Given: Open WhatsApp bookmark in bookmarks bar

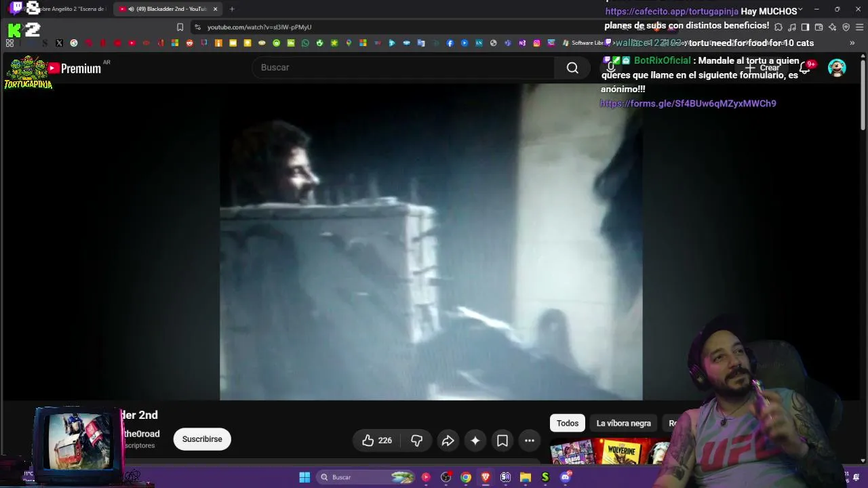Looking at the screenshot, I should coord(305,43).
